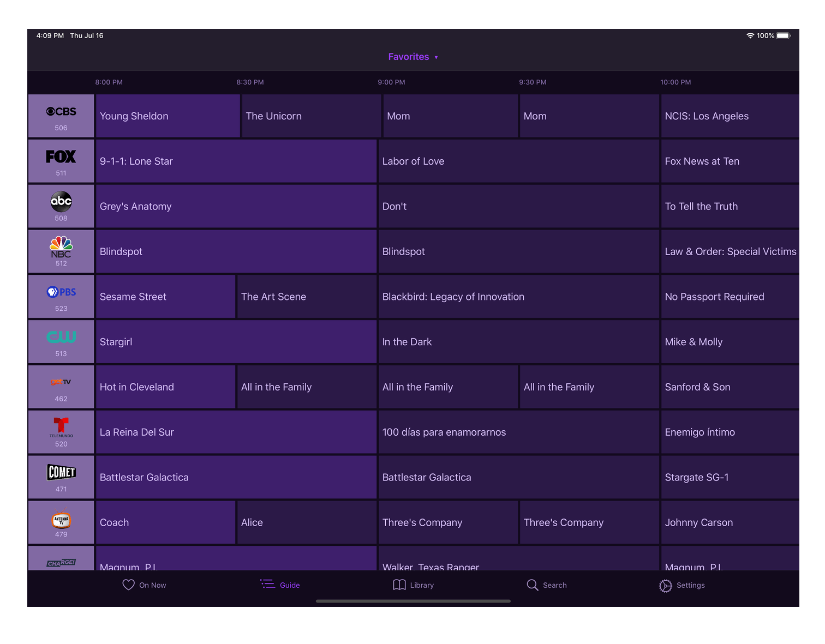Screen dimensions: 825x644
Task: Open 9-1-1: Lone Star
Action: pyautogui.click(x=236, y=161)
